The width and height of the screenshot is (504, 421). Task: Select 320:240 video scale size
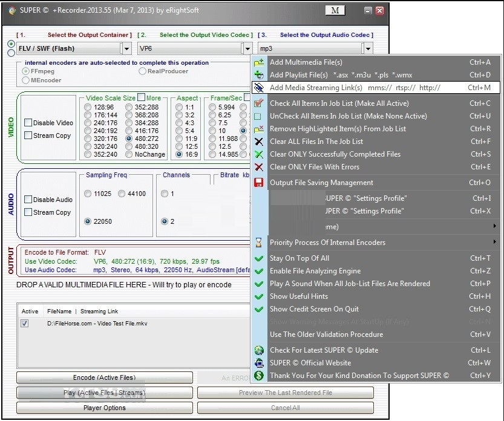(x=88, y=146)
